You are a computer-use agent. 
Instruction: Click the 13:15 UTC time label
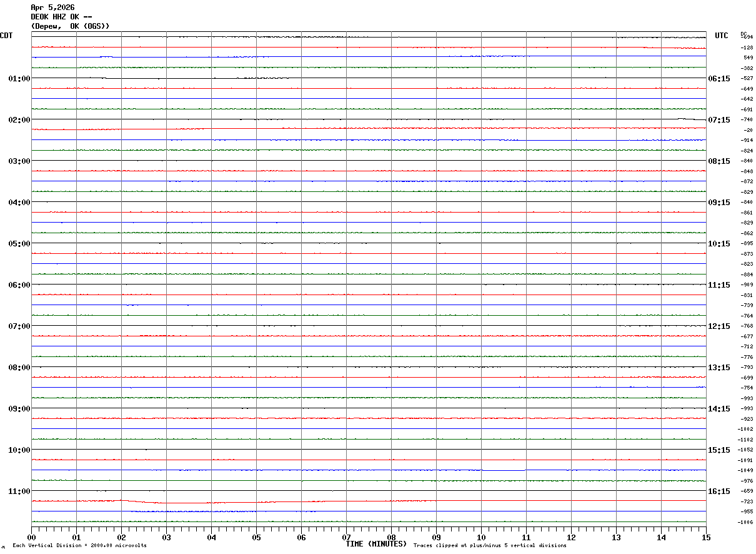719,368
